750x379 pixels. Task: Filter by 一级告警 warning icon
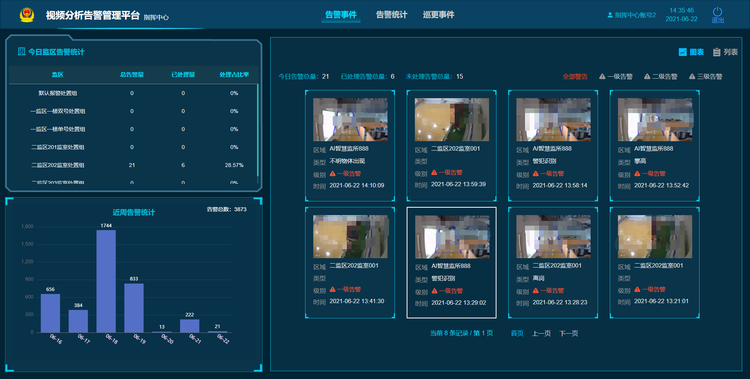coord(602,76)
